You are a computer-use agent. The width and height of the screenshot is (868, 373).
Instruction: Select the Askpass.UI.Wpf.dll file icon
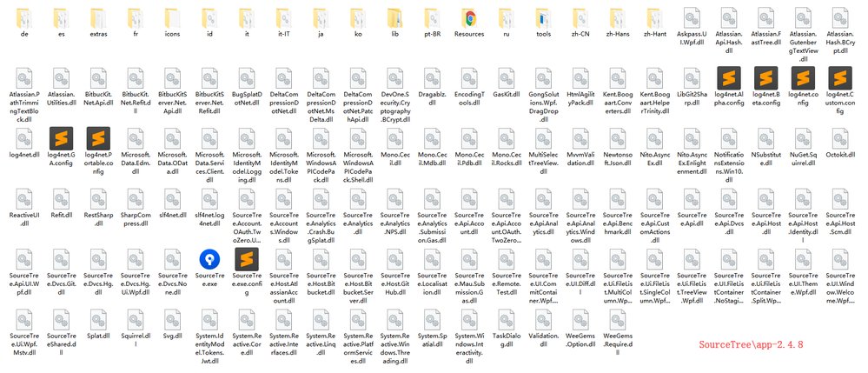[x=692, y=17]
